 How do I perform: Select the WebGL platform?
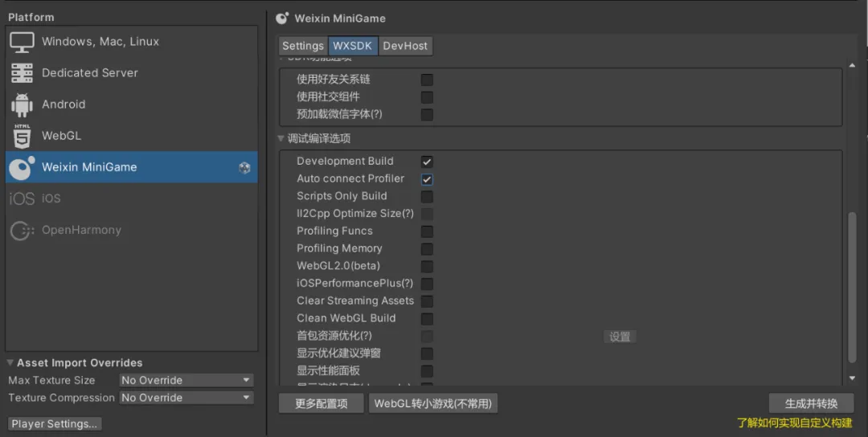(132, 136)
